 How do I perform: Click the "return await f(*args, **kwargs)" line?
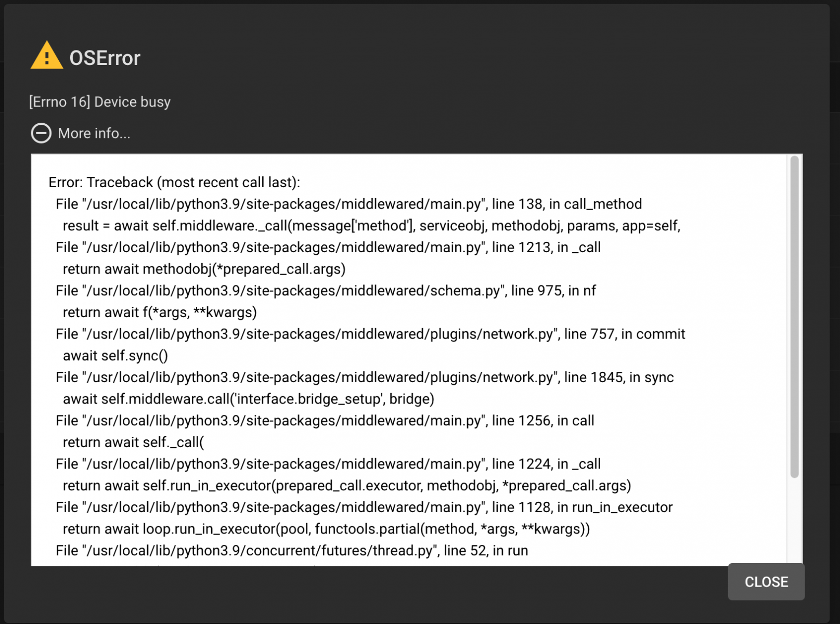[x=160, y=313]
